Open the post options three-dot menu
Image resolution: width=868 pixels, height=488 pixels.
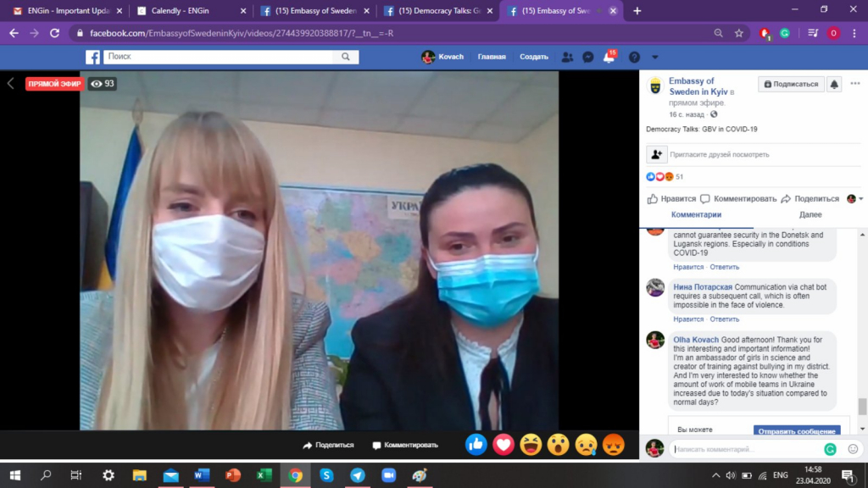(855, 84)
